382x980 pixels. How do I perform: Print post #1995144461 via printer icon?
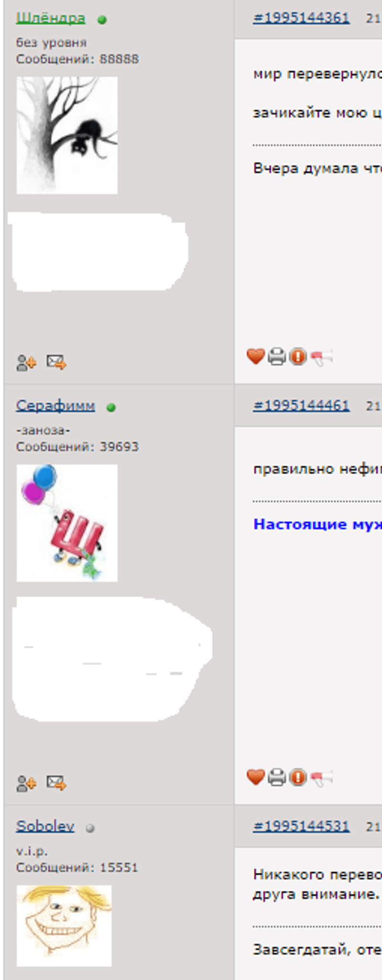277,778
